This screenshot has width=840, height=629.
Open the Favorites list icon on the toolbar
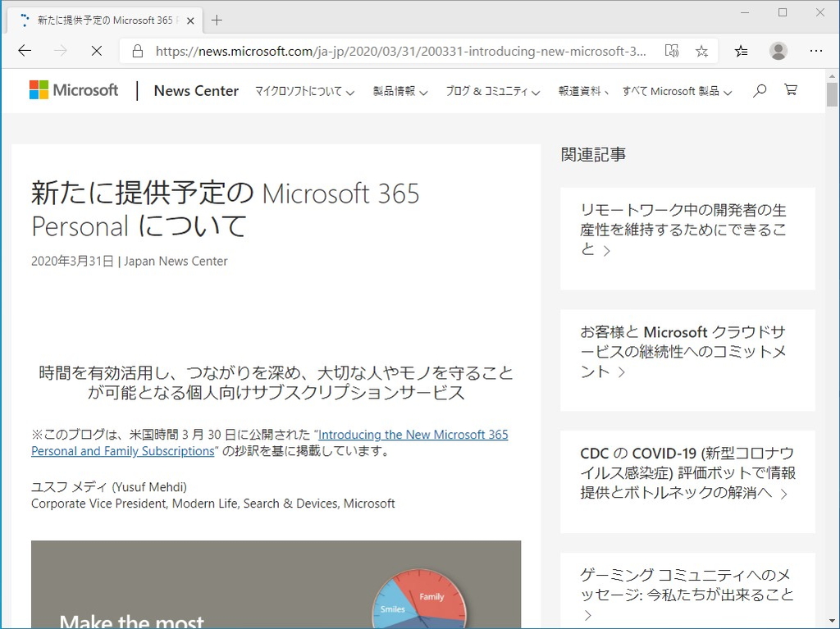click(741, 50)
